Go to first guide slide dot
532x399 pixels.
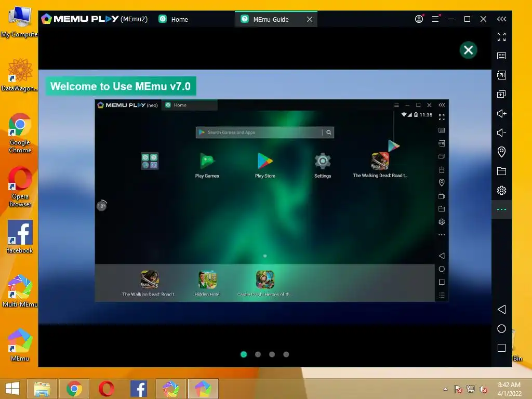click(x=244, y=354)
